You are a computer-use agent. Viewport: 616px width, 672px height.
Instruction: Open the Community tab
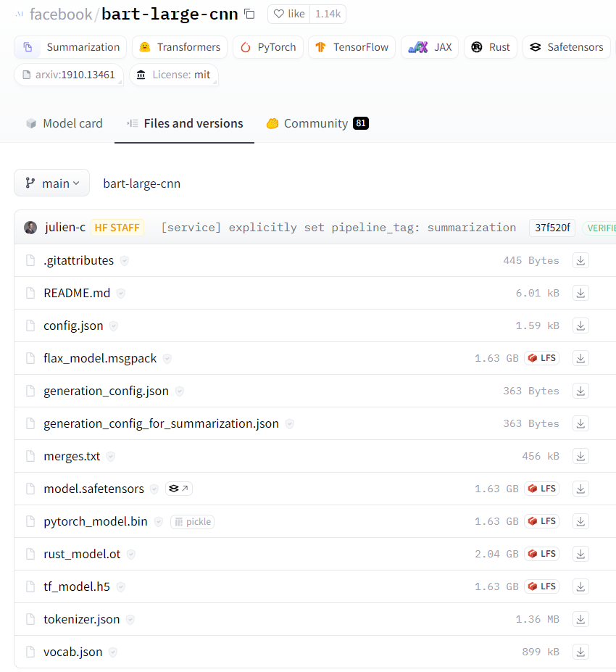[317, 123]
